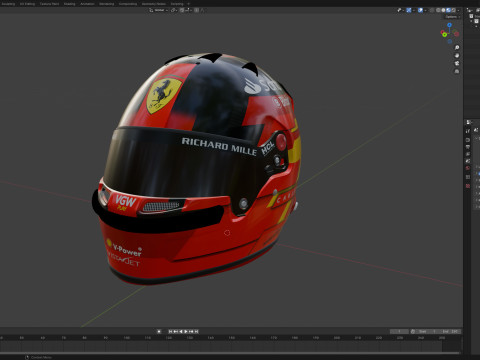
Task: Switch to wireframe viewport shading
Action: (x=438, y=10)
